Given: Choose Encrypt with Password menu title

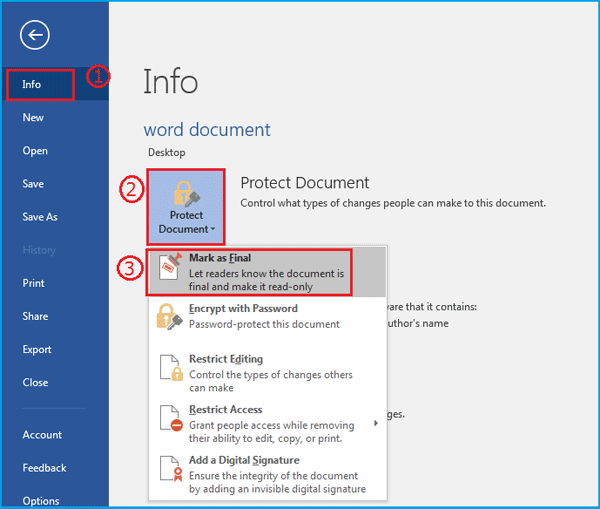Looking at the screenshot, I should (x=243, y=308).
